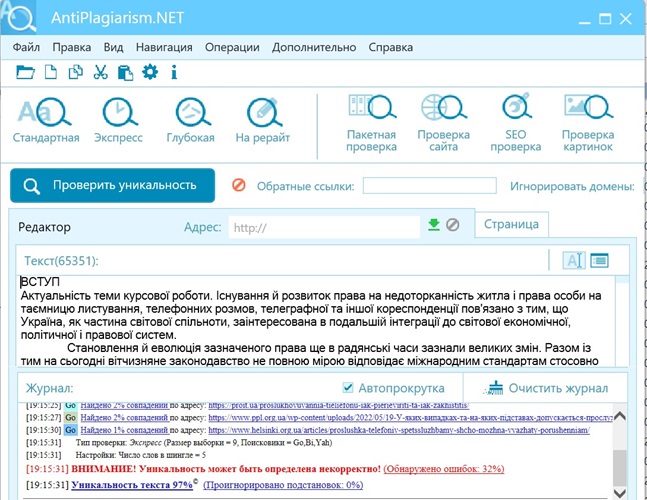
Task: Switch to the text cursor editor mode icon
Action: click(x=574, y=260)
